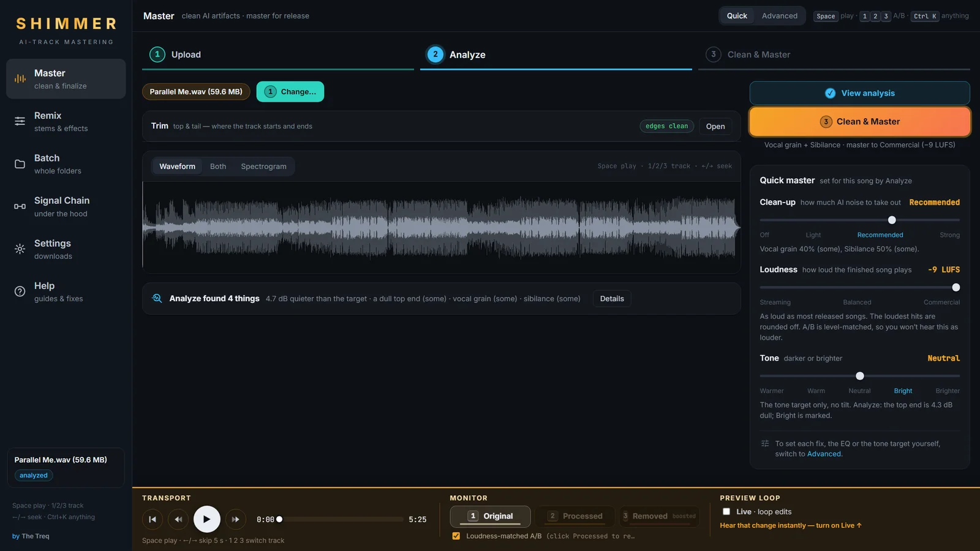Click the Help question mark icon
The height and width of the screenshot is (551, 980).
(20, 291)
